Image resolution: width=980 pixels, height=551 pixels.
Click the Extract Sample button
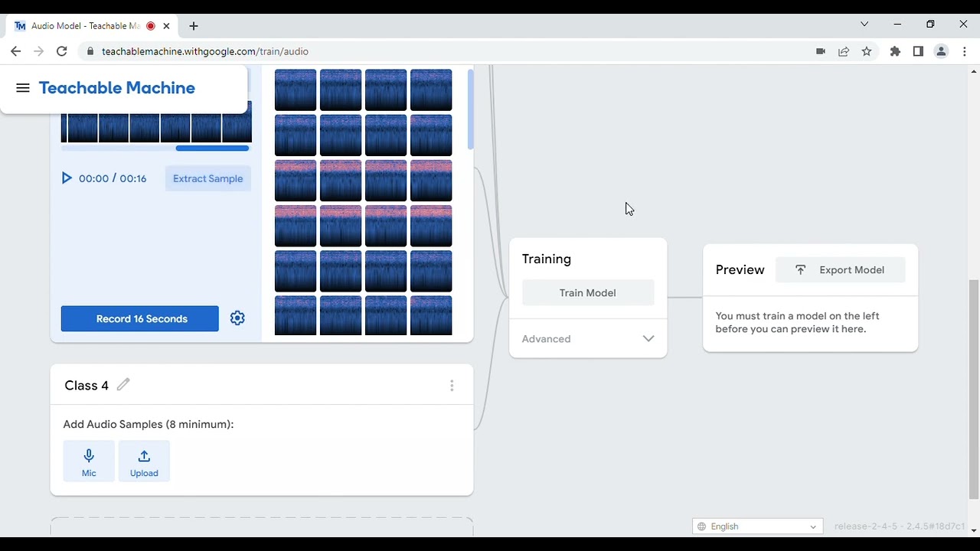coord(208,178)
